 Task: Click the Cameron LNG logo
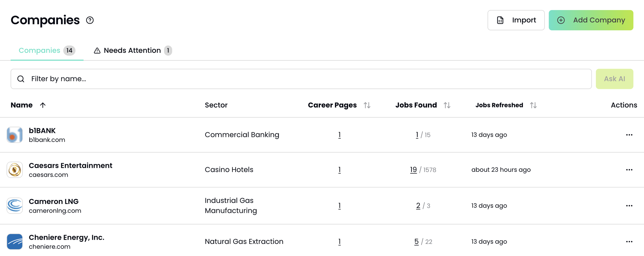pyautogui.click(x=15, y=206)
